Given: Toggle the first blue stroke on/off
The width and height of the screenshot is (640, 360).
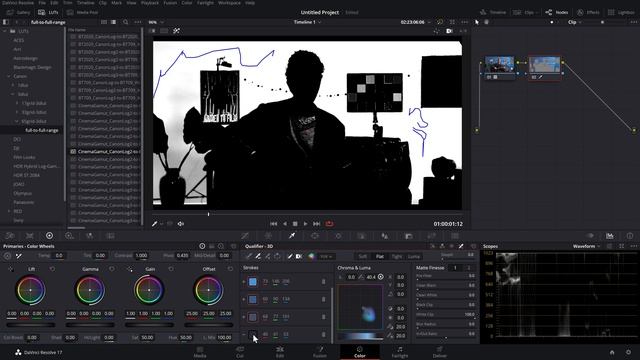Looking at the screenshot, I should click(244, 282).
